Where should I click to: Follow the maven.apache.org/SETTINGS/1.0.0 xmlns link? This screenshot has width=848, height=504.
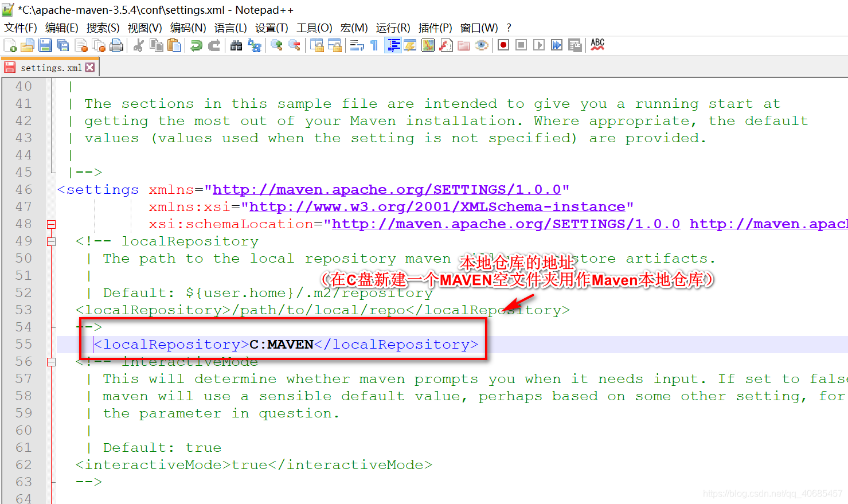[x=386, y=189]
